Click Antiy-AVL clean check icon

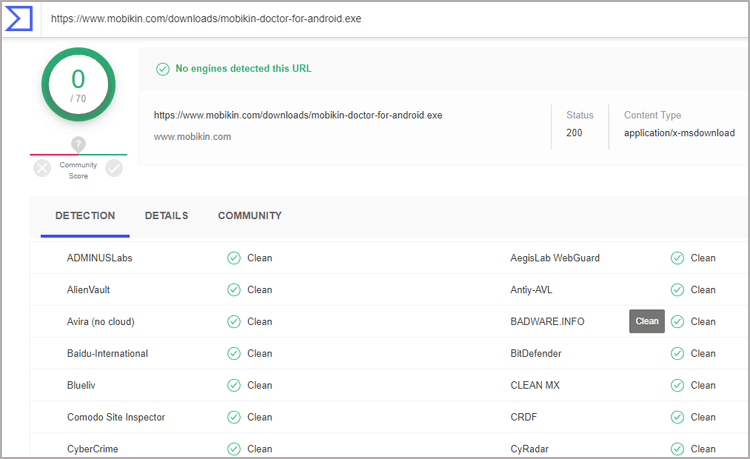tap(677, 290)
